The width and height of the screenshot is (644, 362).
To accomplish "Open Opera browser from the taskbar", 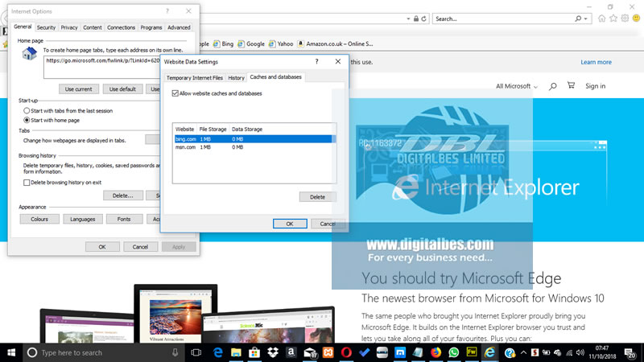I will (346, 352).
